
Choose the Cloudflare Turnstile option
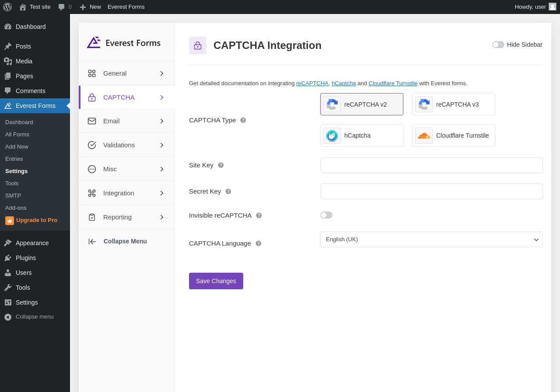click(454, 135)
